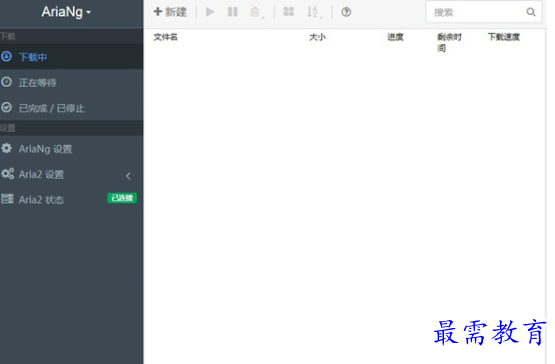Screen dimensions: 555x364
Task: Start selected tasks with play icon
Action: (x=210, y=12)
